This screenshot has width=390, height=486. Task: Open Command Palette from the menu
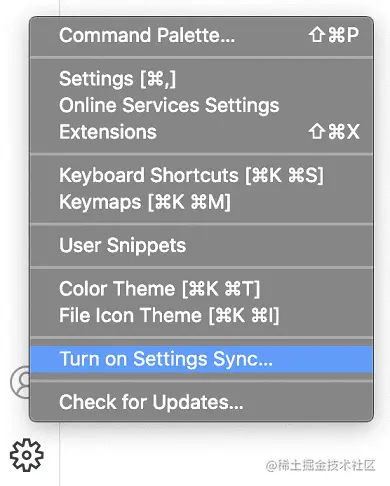(x=201, y=35)
